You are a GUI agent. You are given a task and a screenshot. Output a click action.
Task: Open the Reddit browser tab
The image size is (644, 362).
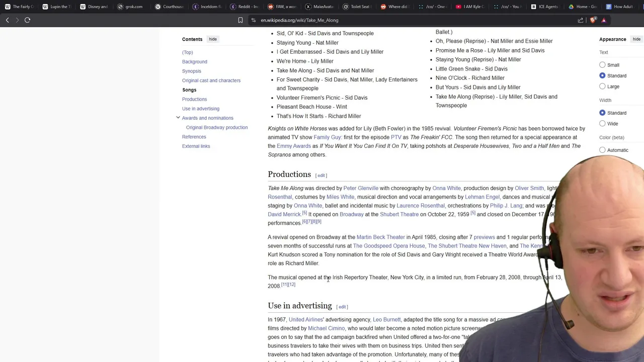[245, 7]
